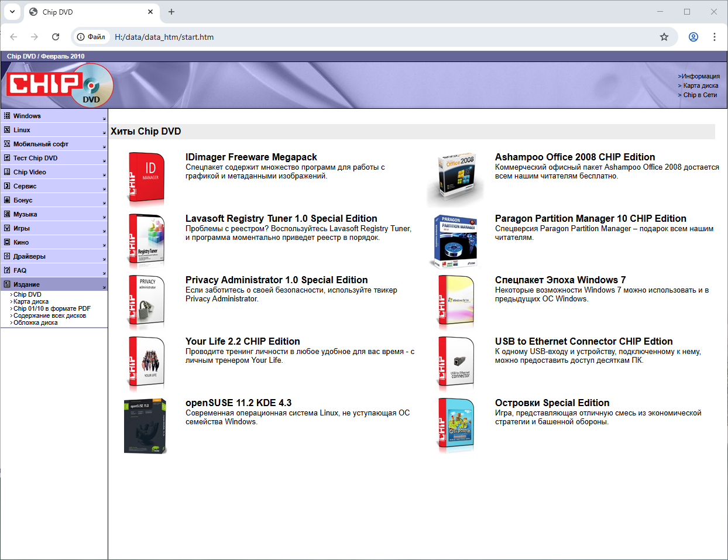The image size is (728, 560).
Task: Bookmark this page with the star icon
Action: pyautogui.click(x=664, y=37)
